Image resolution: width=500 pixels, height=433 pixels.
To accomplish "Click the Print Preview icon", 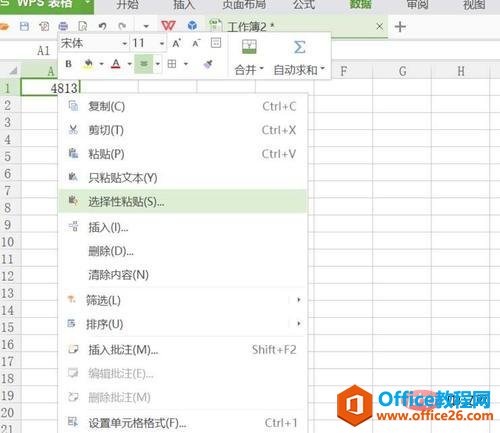I will point(82,26).
